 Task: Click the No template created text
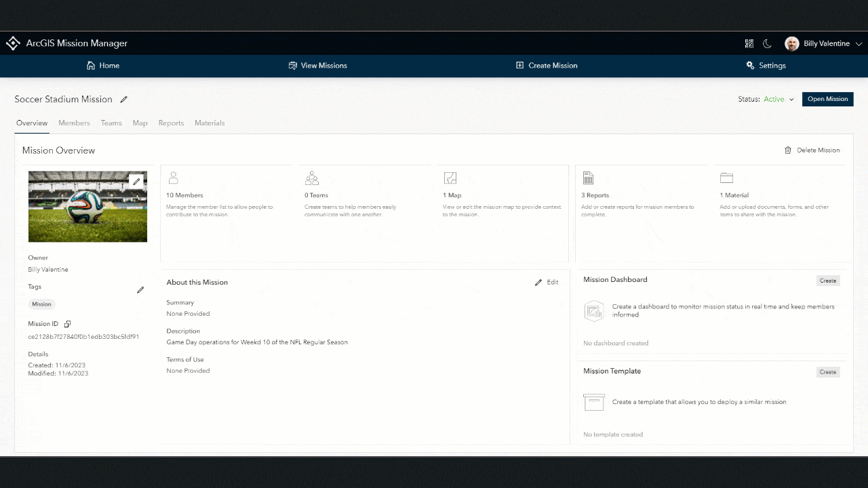coord(613,434)
